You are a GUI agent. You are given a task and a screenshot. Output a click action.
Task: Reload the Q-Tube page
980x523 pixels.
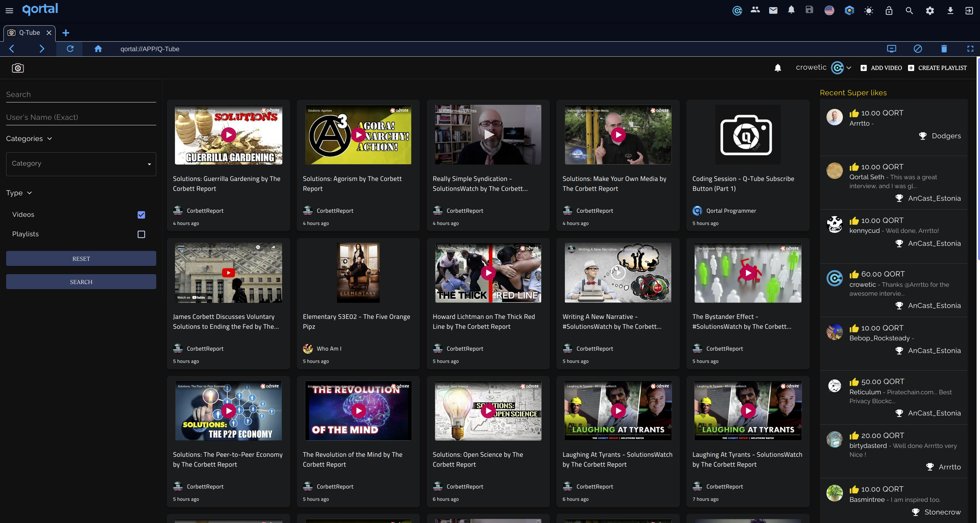point(70,49)
